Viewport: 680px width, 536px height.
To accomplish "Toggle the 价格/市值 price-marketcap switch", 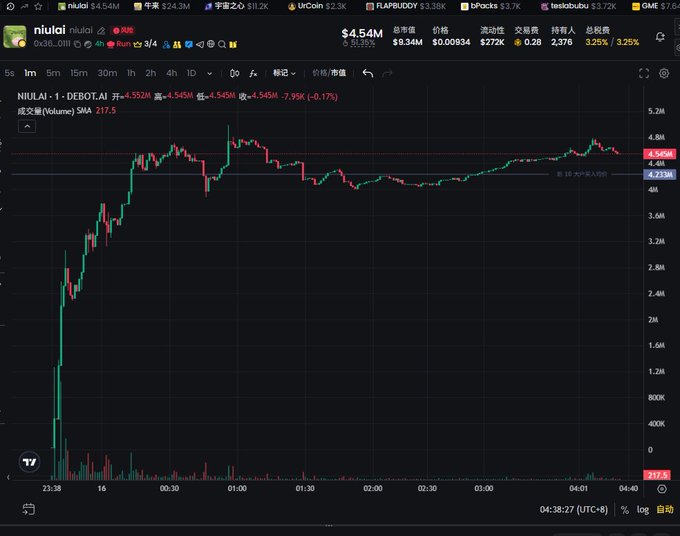I will (329, 73).
